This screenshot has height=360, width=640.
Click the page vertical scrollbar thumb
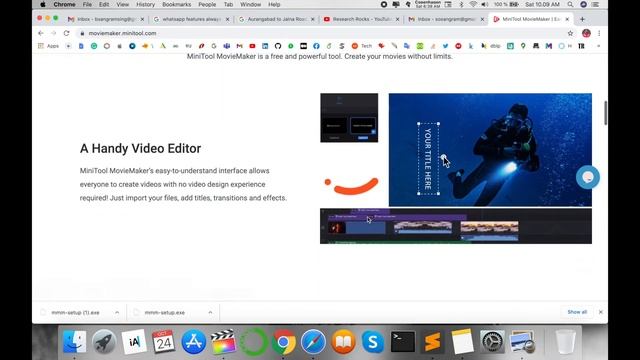pos(605,113)
